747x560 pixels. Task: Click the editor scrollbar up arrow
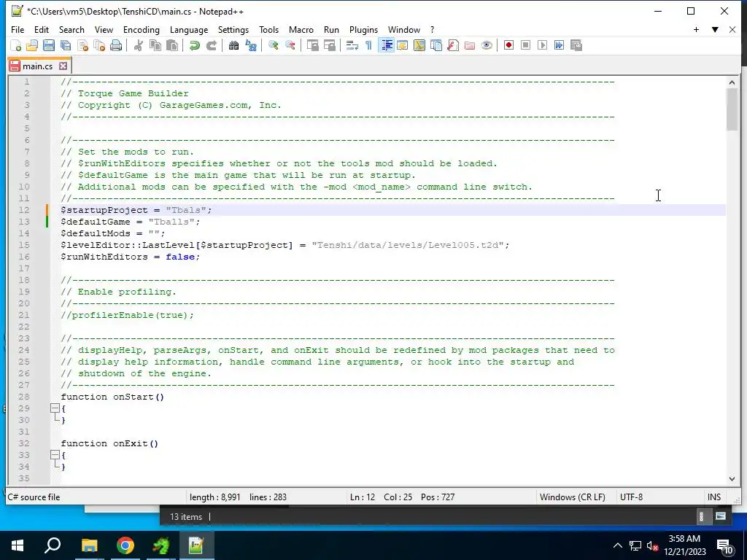point(732,82)
